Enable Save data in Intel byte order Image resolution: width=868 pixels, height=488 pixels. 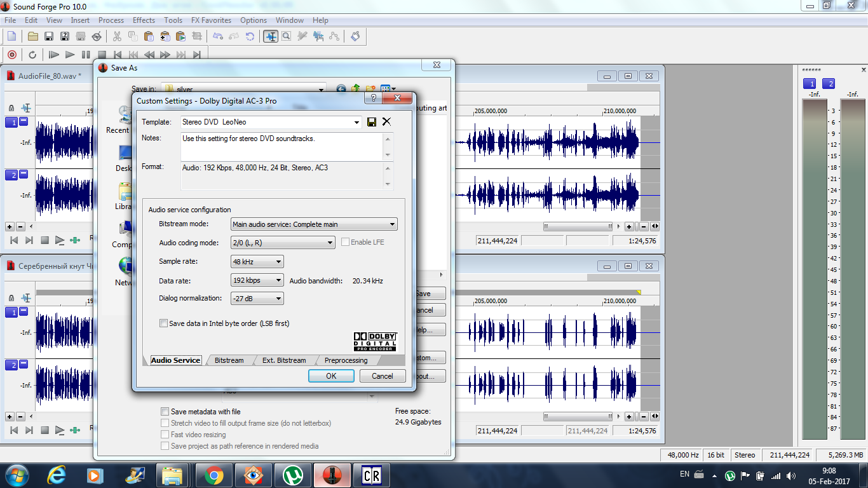tap(164, 323)
